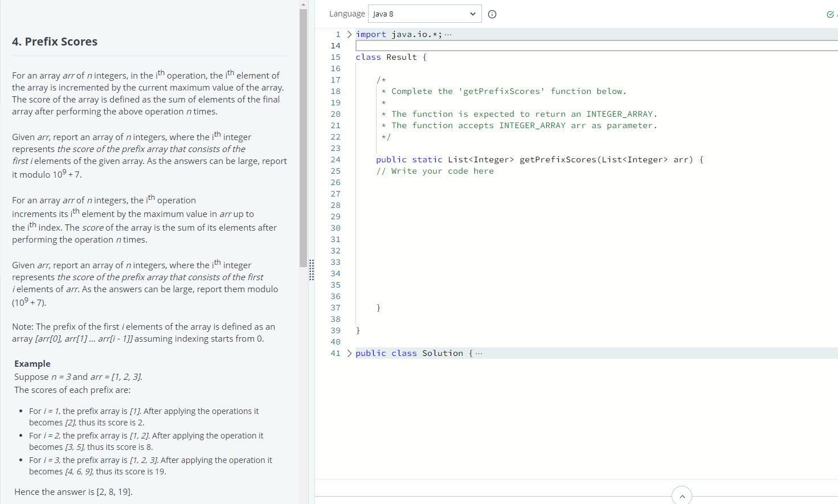This screenshot has height=504, width=838.
Task: Open the Language dropdown showing Java 8
Action: (424, 14)
